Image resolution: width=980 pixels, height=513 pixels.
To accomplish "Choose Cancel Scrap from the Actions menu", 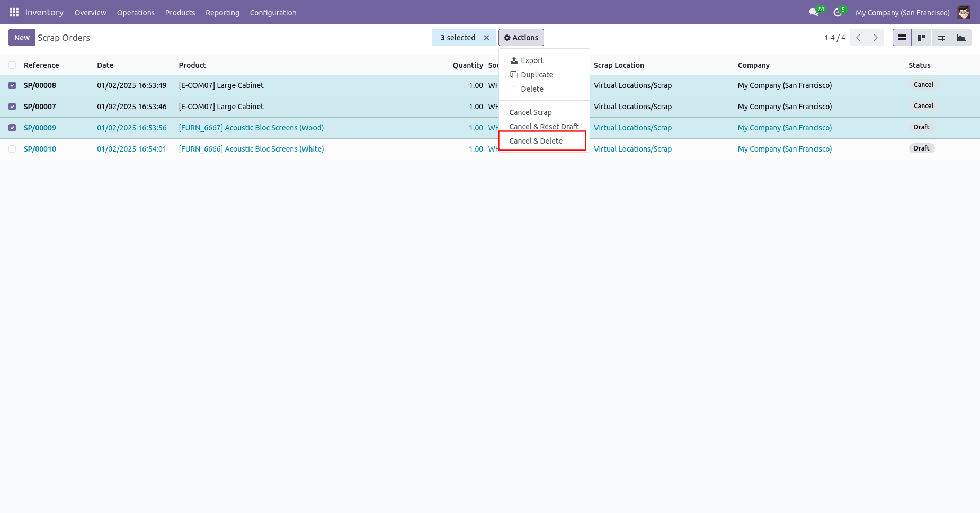I will click(x=544, y=112).
